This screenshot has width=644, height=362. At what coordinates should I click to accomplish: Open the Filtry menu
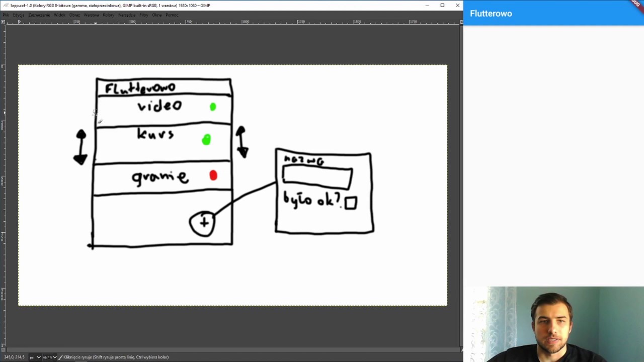144,15
